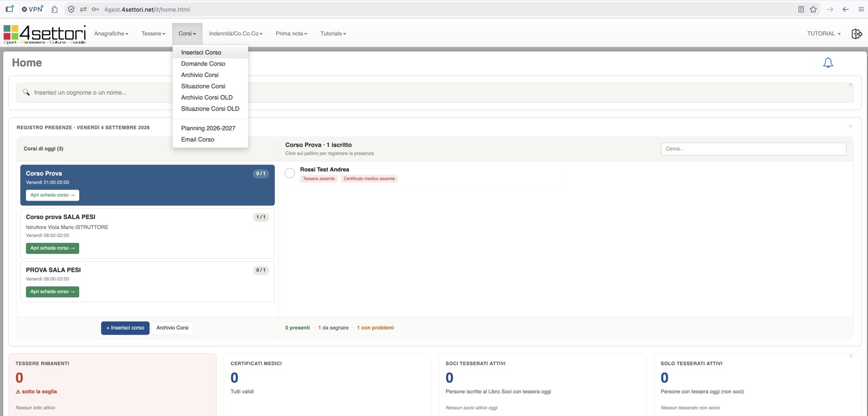Image resolution: width=868 pixels, height=416 pixels.
Task: Click the + Inserisci corso button
Action: point(125,328)
